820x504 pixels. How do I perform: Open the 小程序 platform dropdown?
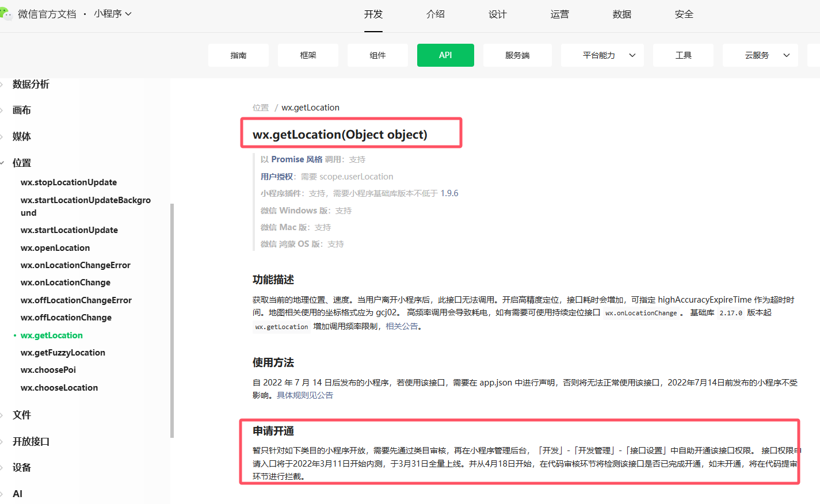pyautogui.click(x=113, y=14)
